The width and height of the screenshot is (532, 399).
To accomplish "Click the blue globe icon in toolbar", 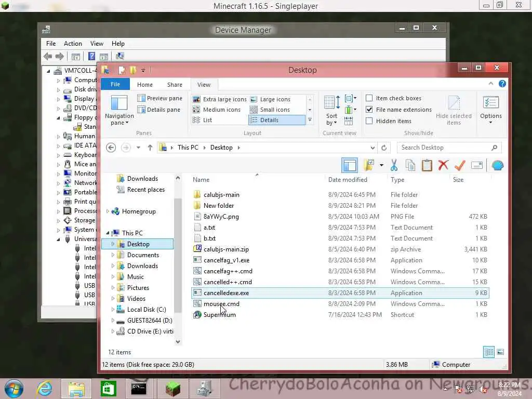I will pyautogui.click(x=497, y=166).
